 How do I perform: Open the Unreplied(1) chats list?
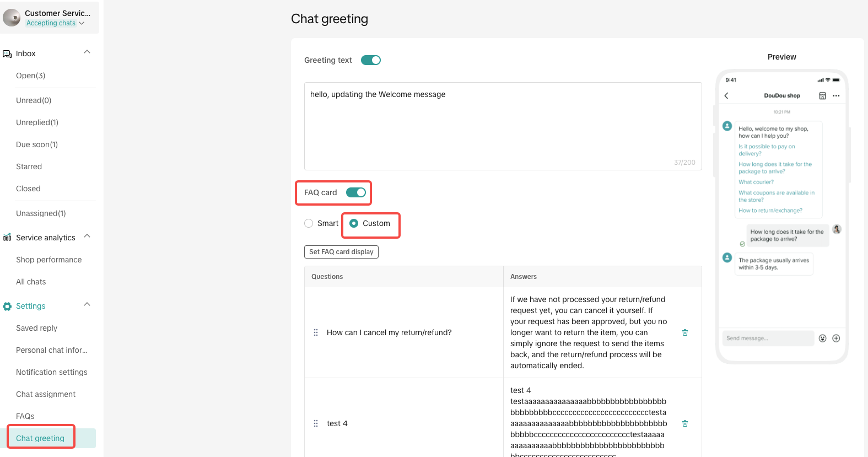(x=37, y=122)
